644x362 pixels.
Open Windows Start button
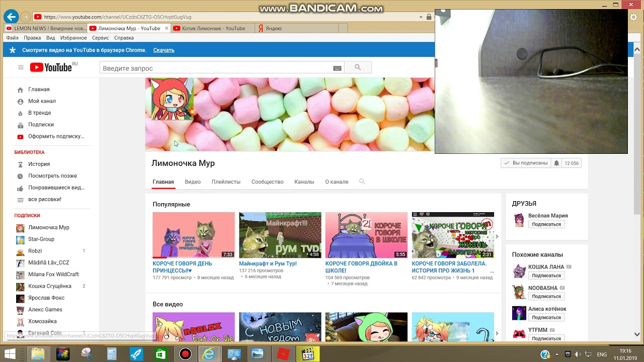(10, 354)
